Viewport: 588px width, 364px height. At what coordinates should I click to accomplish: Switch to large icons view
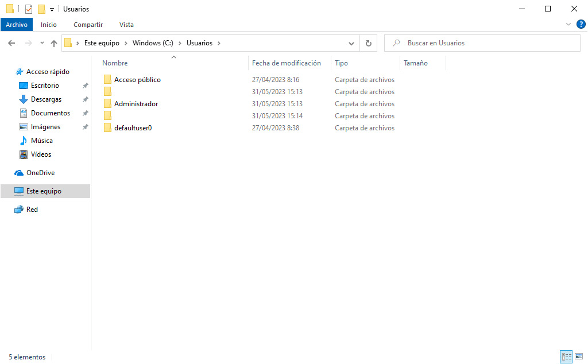tap(578, 357)
